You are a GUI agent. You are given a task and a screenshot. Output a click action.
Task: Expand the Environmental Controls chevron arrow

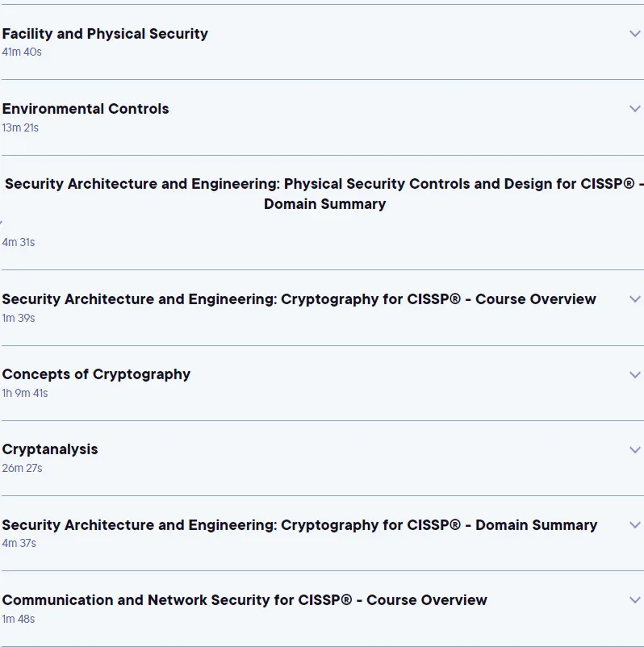tap(635, 109)
